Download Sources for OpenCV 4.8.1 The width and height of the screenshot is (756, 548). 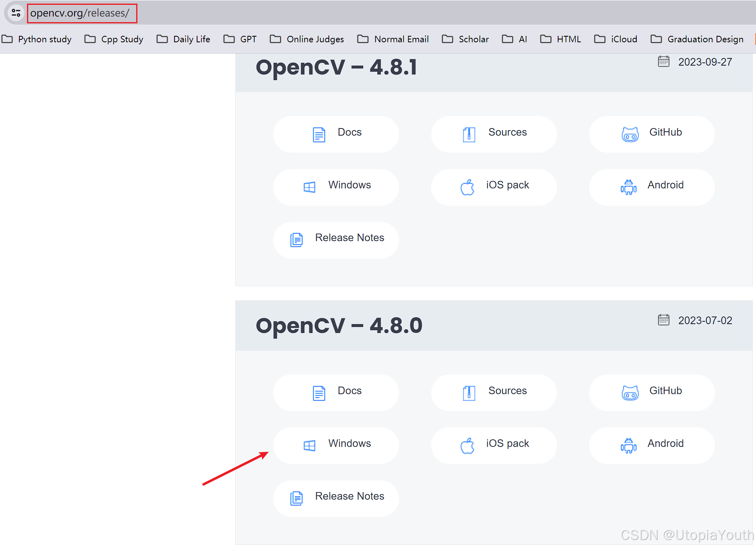coord(494,134)
